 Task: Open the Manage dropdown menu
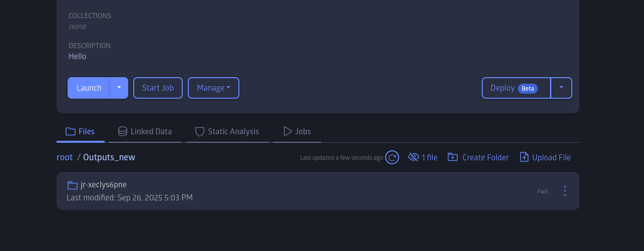[x=213, y=88]
